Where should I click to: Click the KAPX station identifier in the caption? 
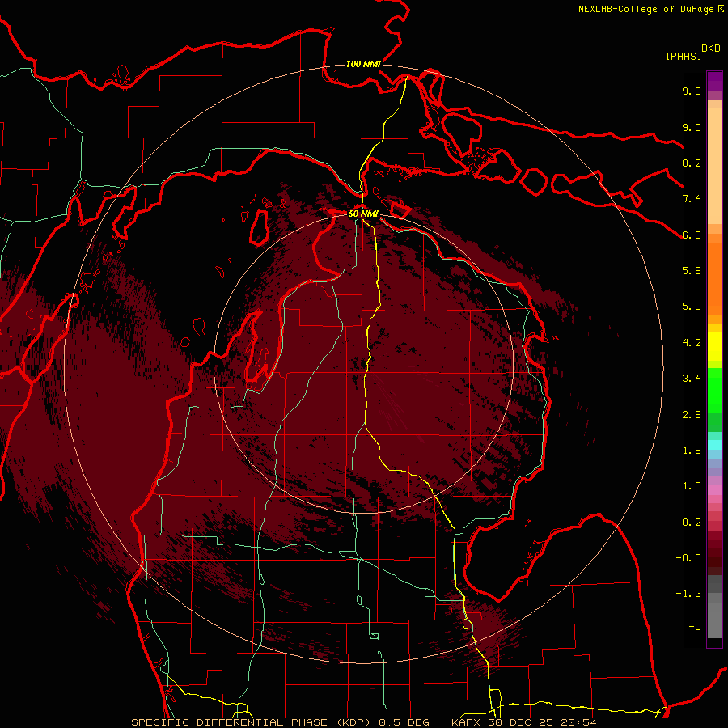pos(467,722)
